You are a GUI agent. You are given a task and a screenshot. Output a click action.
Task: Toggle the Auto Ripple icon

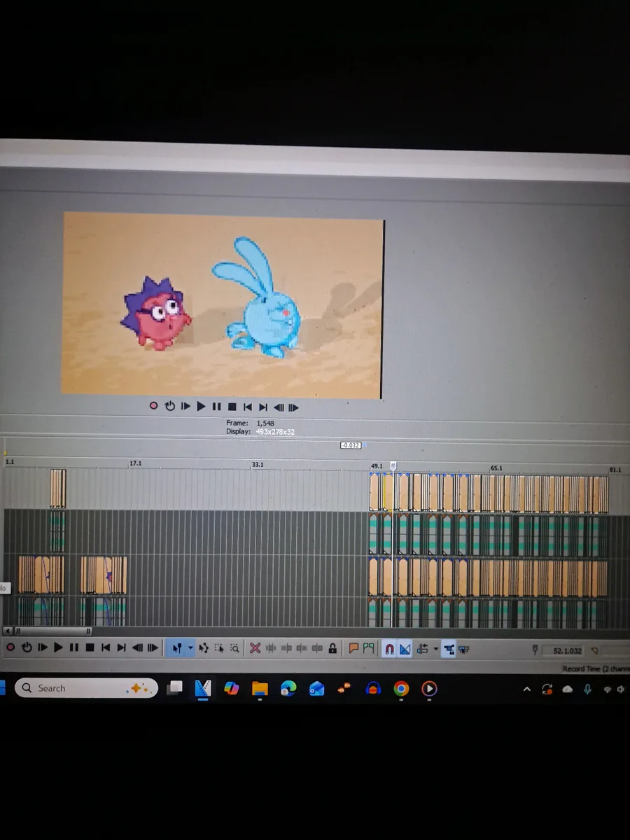point(423,649)
